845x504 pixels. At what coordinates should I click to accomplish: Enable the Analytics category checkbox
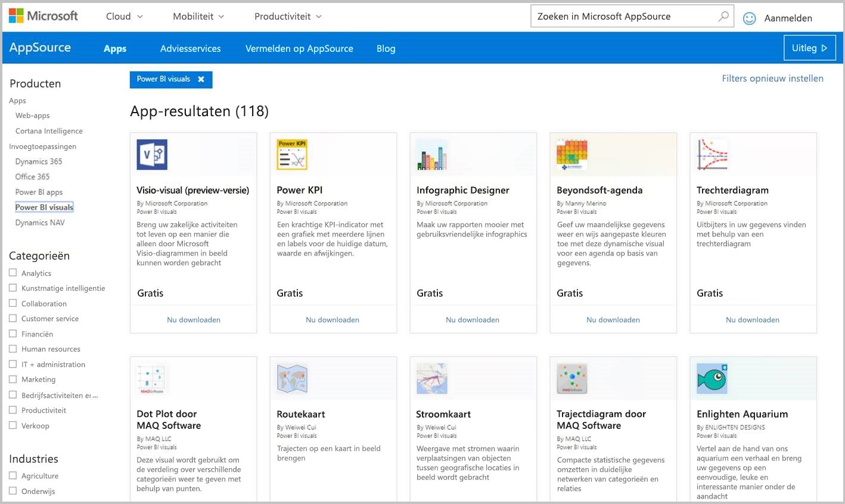click(x=12, y=273)
